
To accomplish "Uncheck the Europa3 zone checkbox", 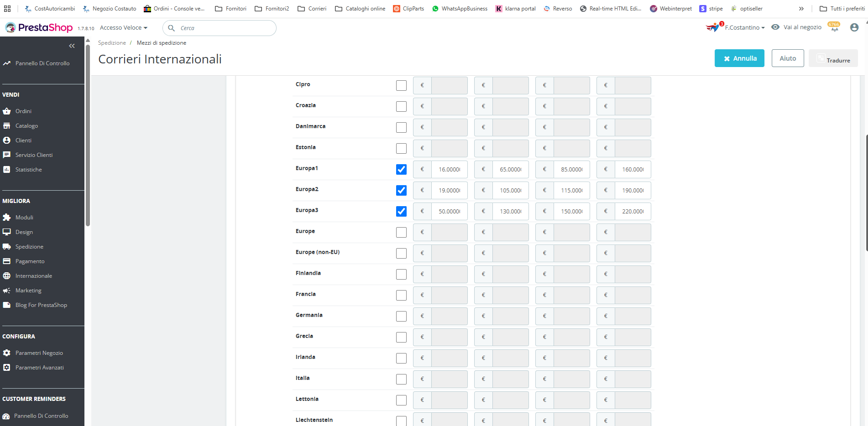I will [x=401, y=211].
